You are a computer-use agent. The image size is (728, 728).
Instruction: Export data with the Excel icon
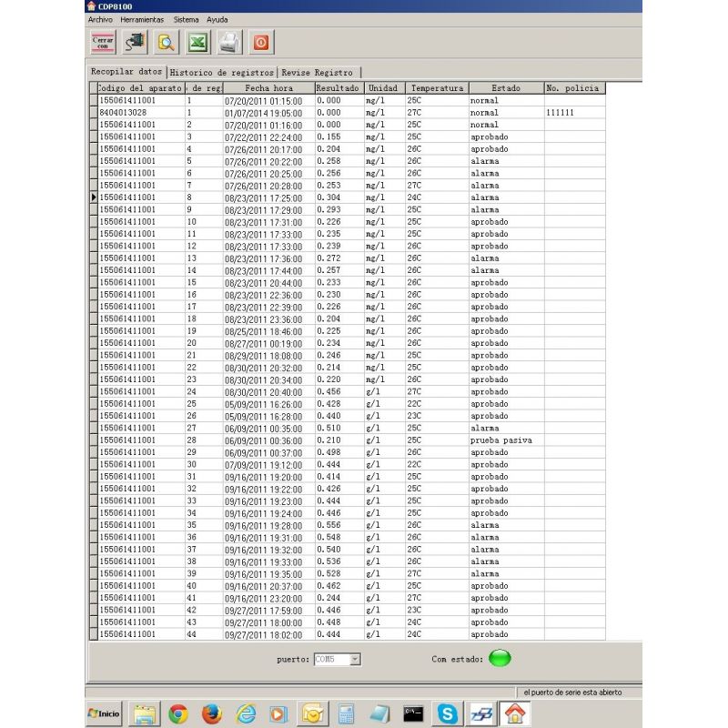197,42
